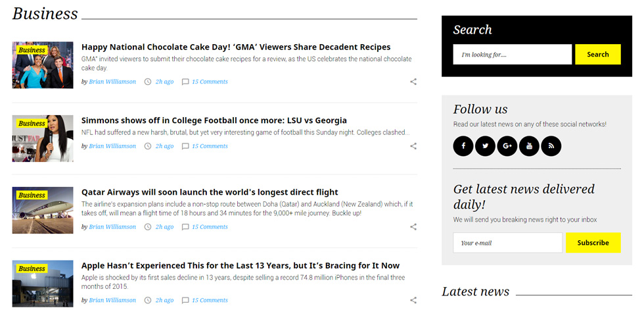Click the yellow Subscribe button
This screenshot has width=644, height=310.
593,243
